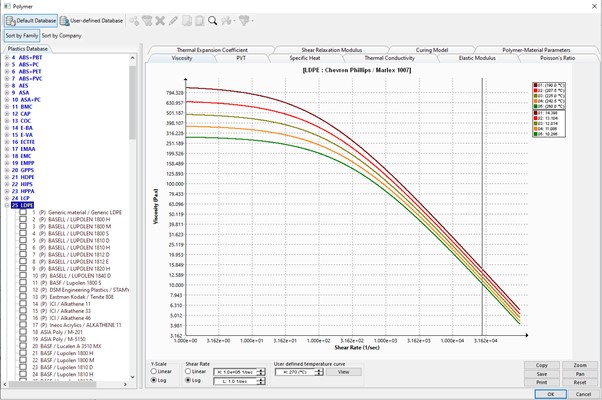602x400 pixels.
Task: Click the add new material icon
Action: point(134,20)
